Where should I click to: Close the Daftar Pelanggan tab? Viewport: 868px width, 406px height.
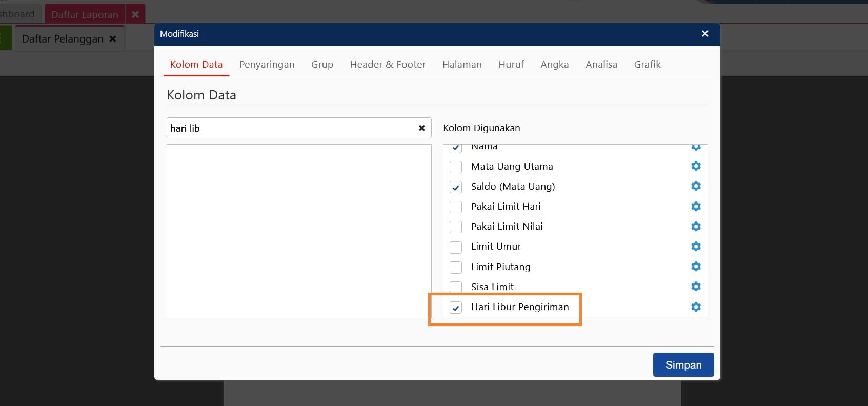click(x=113, y=39)
